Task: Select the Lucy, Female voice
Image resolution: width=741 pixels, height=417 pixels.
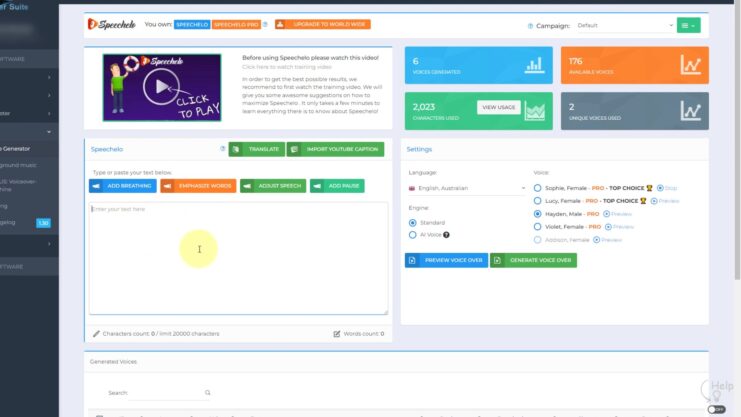Action: (537, 201)
